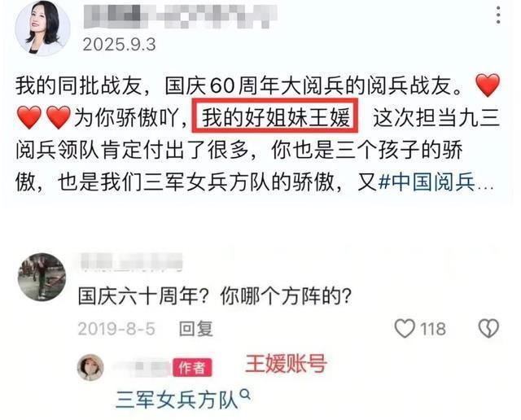Image resolution: width=521 pixels, height=420 pixels.
Task: Open the post author's profile photo
Action: (43, 28)
